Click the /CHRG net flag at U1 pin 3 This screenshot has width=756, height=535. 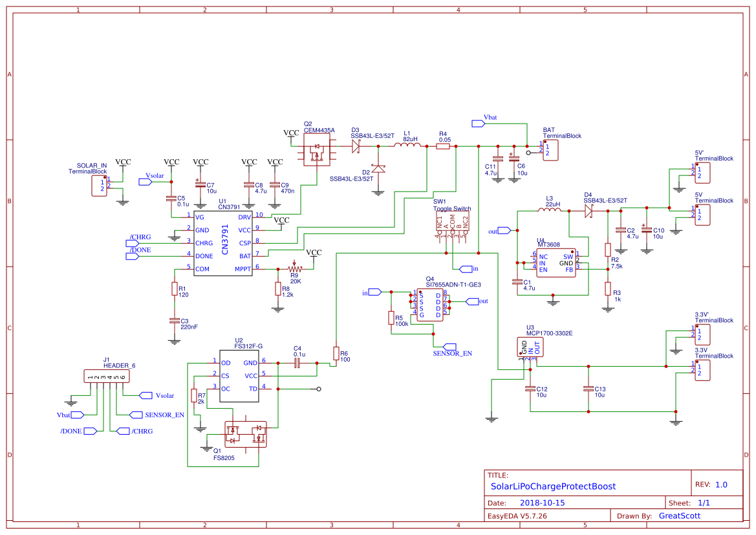[x=133, y=243]
